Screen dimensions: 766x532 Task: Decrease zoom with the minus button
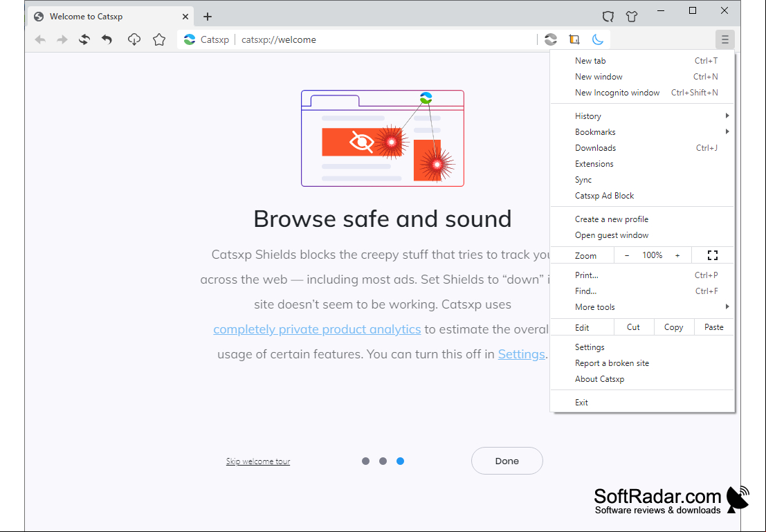pyautogui.click(x=627, y=255)
